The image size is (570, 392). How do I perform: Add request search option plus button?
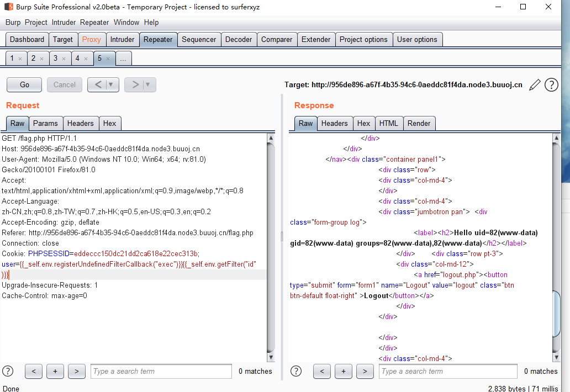[x=55, y=371]
